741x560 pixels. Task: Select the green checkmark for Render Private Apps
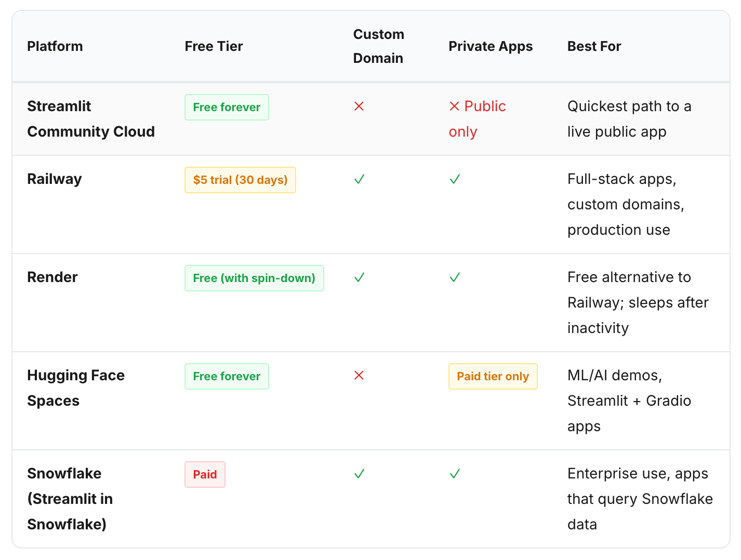click(x=455, y=277)
